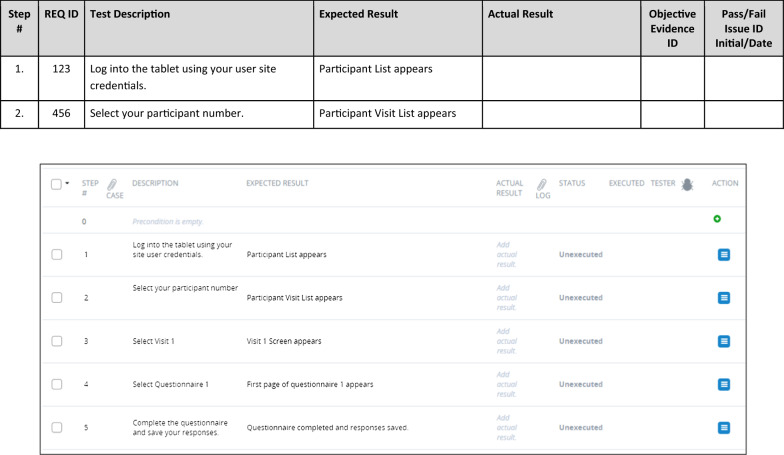The height and width of the screenshot is (455, 784).
Task: Click Unexecuted status of step 2
Action: [580, 298]
